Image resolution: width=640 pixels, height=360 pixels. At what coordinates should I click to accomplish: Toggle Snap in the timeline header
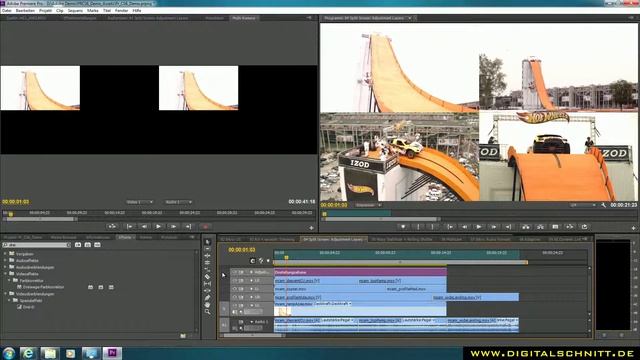click(x=252, y=261)
